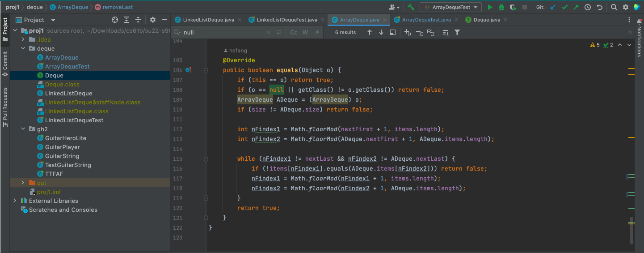Open the Deque.java editor tab
This screenshot has height=253, width=644.
coord(486,20)
